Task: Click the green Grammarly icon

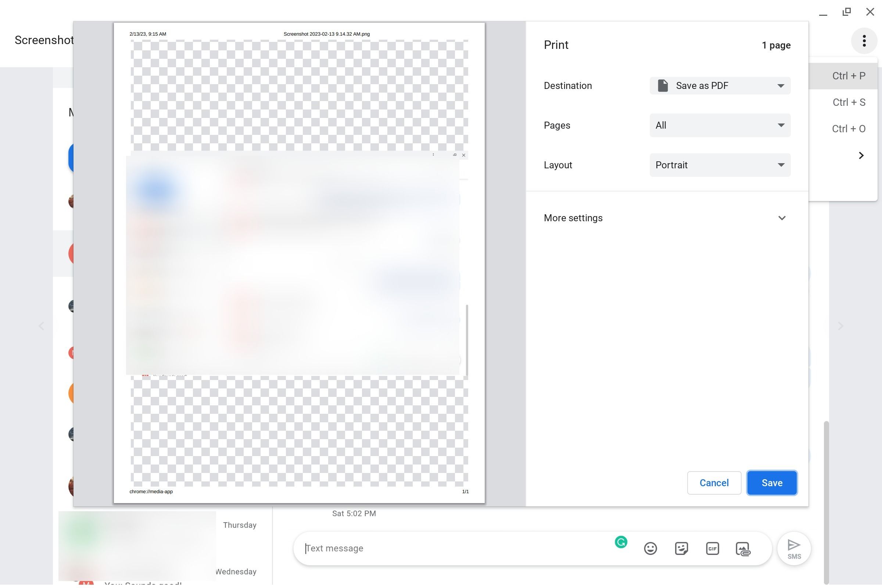Action: [x=621, y=542]
